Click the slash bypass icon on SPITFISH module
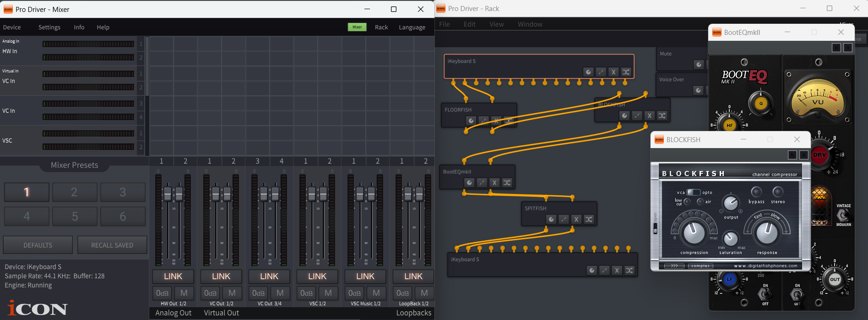This screenshot has width=868, height=320. click(x=564, y=219)
